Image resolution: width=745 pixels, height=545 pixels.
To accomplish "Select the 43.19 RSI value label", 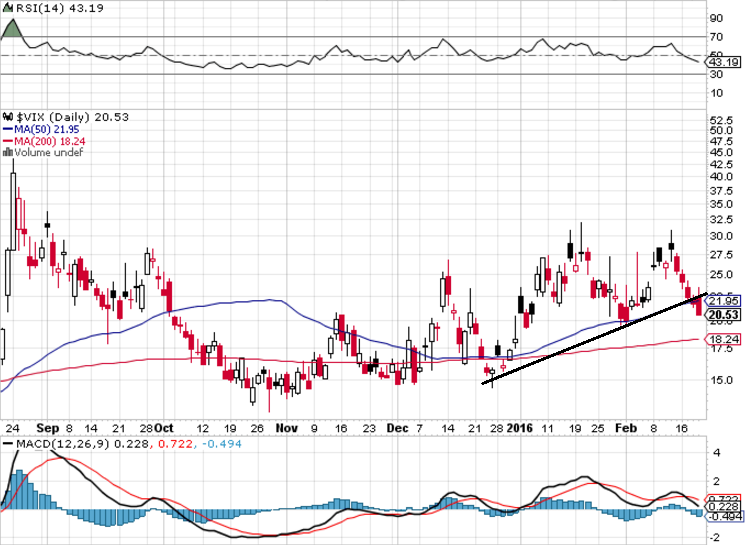I will pos(723,62).
